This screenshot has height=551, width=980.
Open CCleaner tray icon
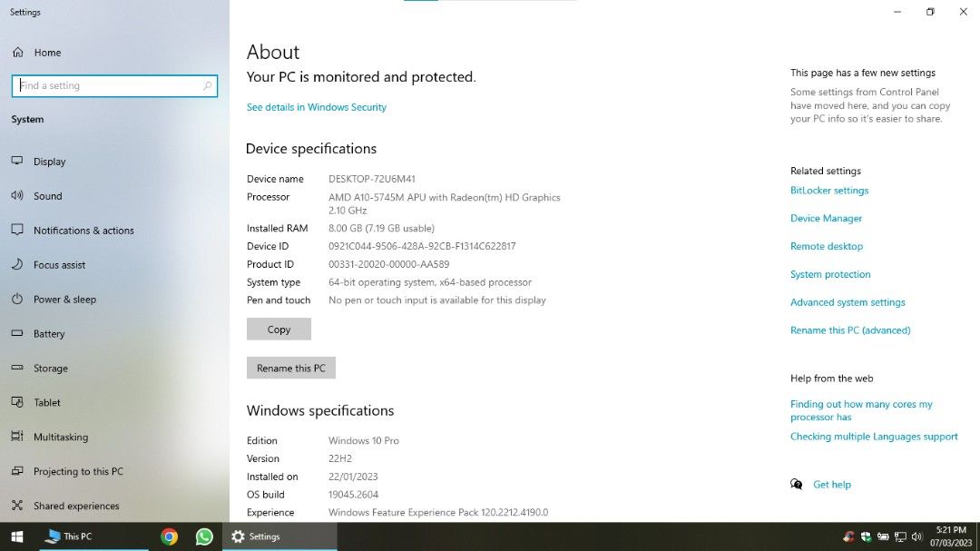click(x=848, y=536)
